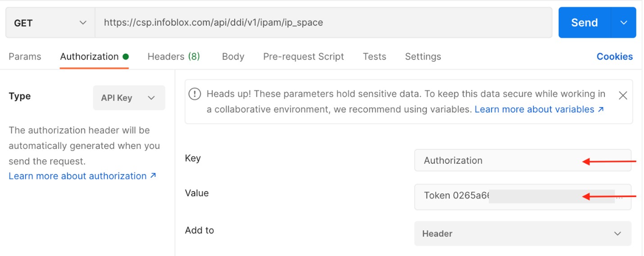Open the Send button dropdown arrow
Viewport: 644px width, 256px height.
[x=623, y=23]
